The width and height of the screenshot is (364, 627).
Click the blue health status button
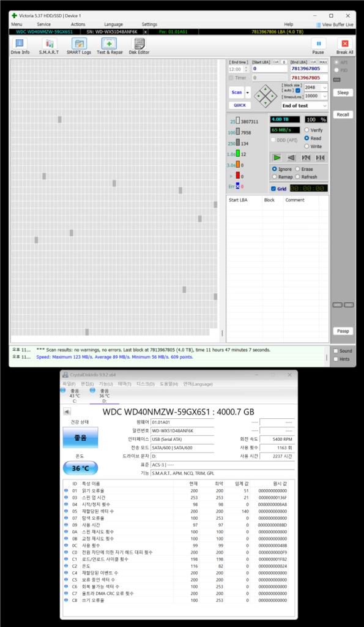80,437
